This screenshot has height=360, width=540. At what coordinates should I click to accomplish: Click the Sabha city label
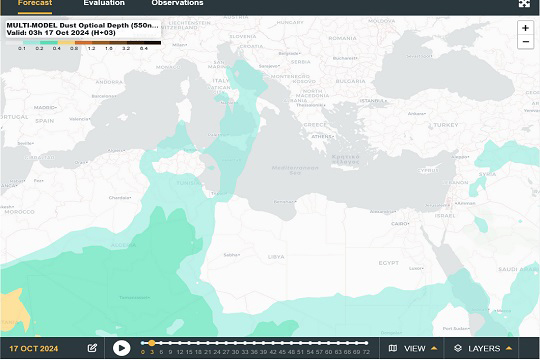point(231,255)
